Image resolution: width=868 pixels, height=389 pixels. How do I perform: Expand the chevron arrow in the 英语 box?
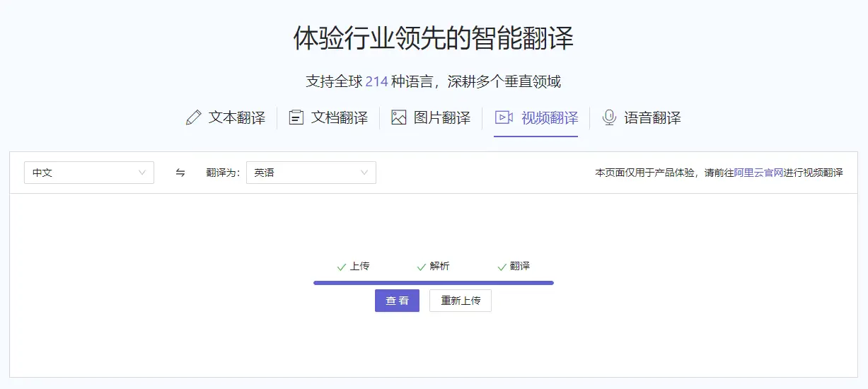pos(364,173)
